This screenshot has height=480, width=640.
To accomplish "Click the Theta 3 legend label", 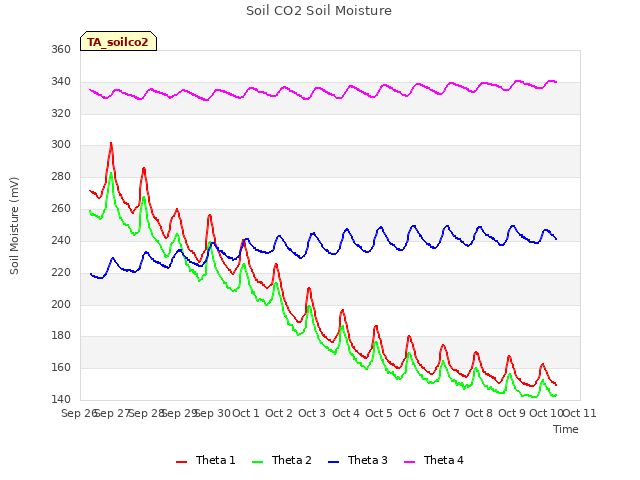I will (x=367, y=460).
